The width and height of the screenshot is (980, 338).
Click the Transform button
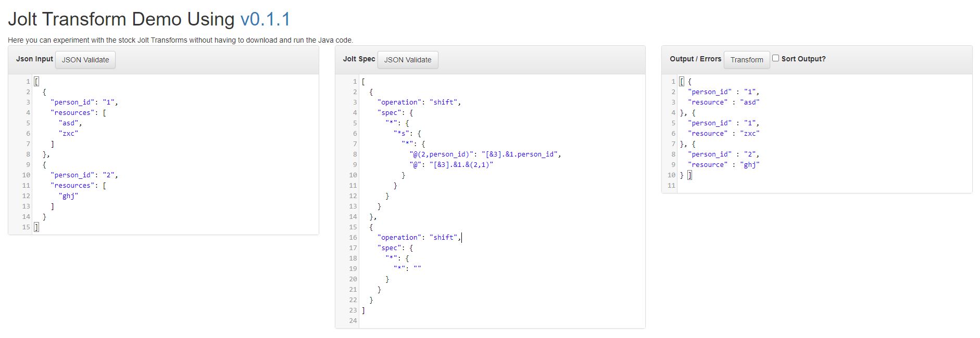[747, 60]
